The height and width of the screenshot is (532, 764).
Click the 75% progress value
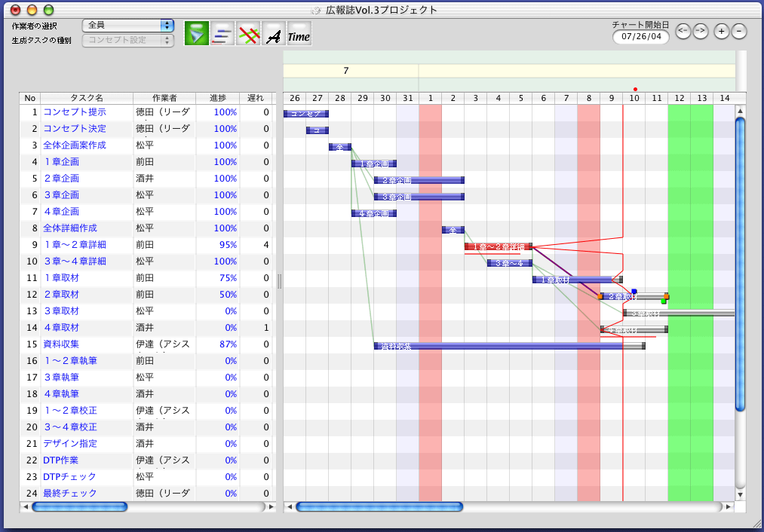tap(228, 278)
